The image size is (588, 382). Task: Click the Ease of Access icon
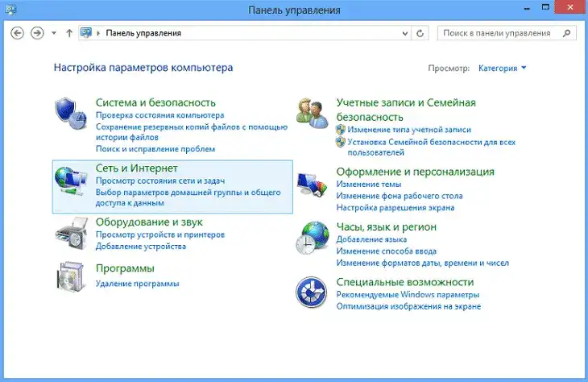311,293
